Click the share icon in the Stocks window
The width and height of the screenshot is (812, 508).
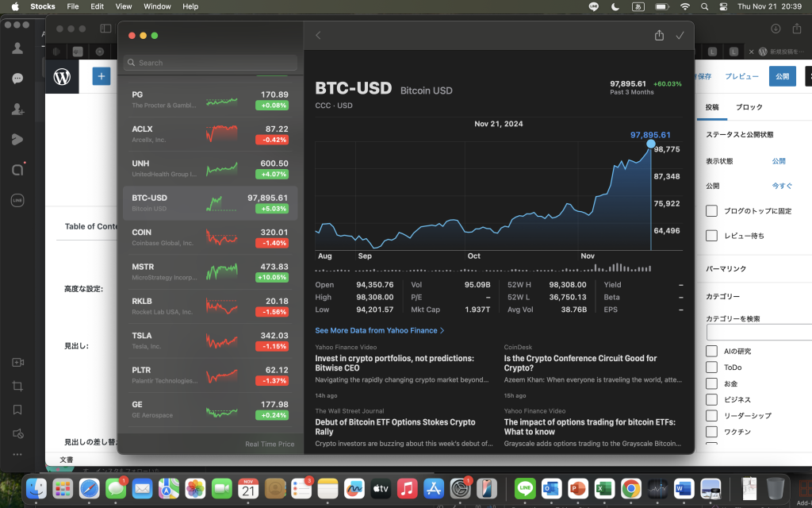pos(658,35)
